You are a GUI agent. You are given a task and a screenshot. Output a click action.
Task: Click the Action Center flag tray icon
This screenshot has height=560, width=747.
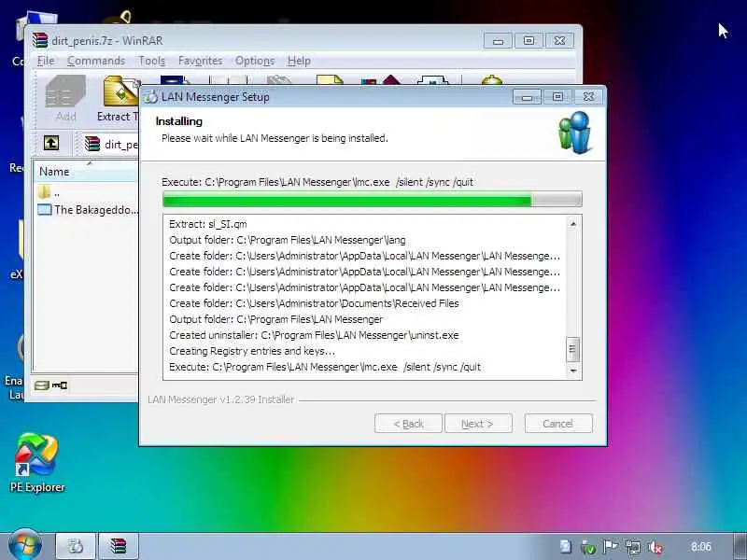click(x=611, y=546)
